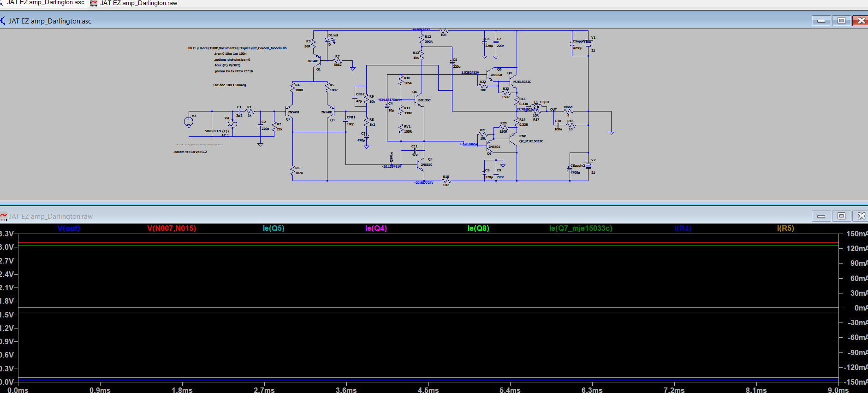Click the CFB1 100p feedback capacitor
The image size is (868, 393).
[x=346, y=121]
